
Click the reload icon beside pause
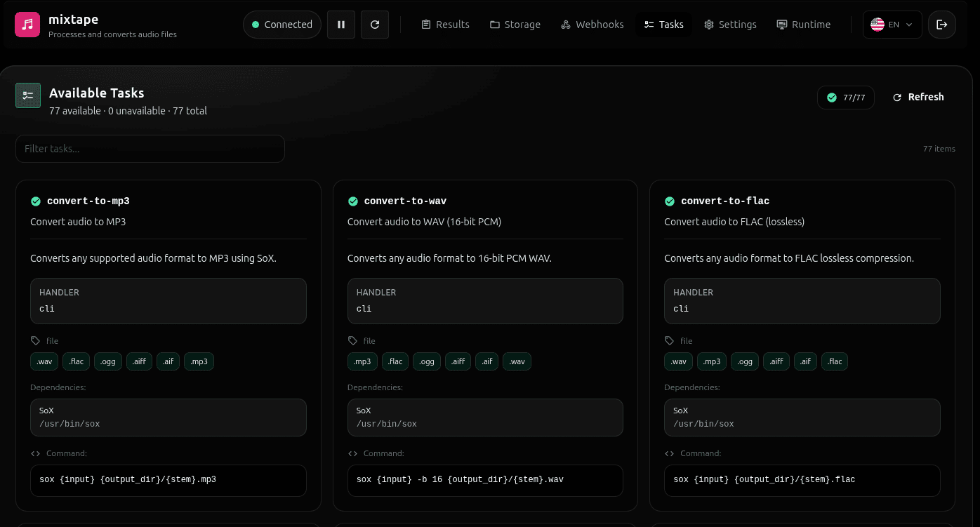[375, 25]
